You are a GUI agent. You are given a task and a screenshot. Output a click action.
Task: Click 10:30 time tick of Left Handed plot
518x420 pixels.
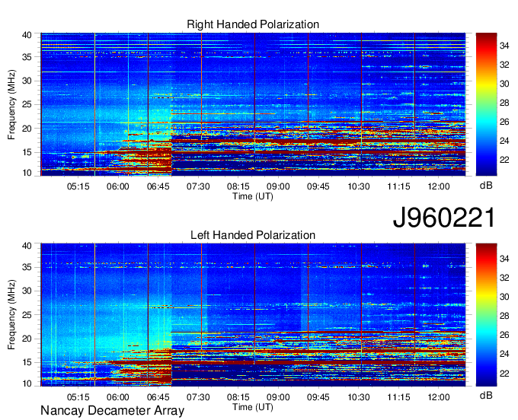[x=359, y=397]
